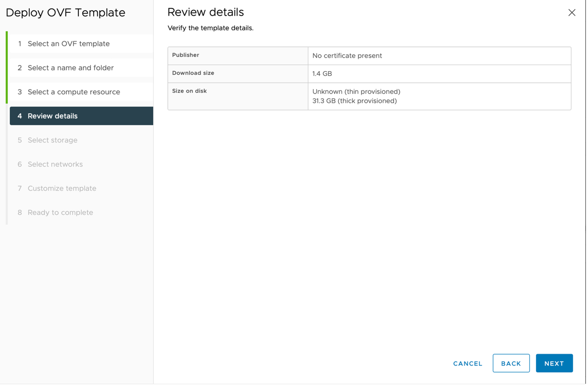Viewport: 588px width, 385px height.
Task: Go to the Select an OVF template step
Action: (x=68, y=43)
